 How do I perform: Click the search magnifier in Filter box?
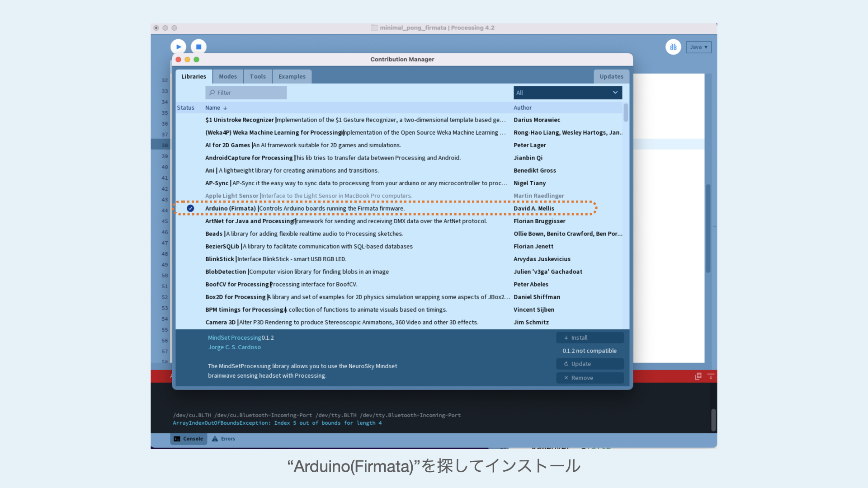click(x=212, y=93)
